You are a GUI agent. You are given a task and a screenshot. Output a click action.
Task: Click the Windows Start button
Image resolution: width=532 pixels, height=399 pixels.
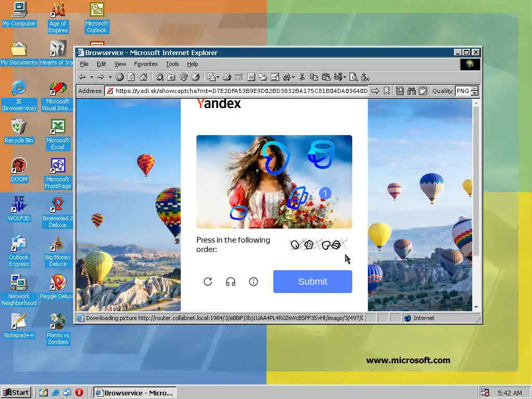pos(16,393)
